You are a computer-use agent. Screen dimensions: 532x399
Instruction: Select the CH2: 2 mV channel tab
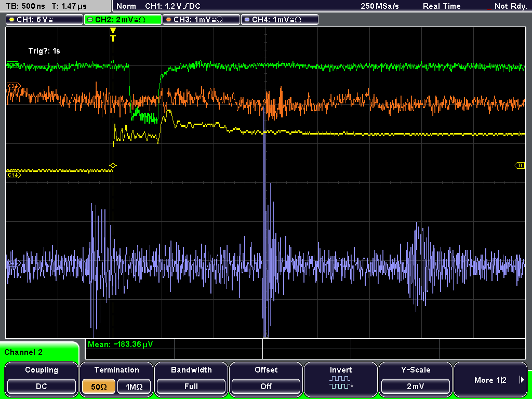123,19
